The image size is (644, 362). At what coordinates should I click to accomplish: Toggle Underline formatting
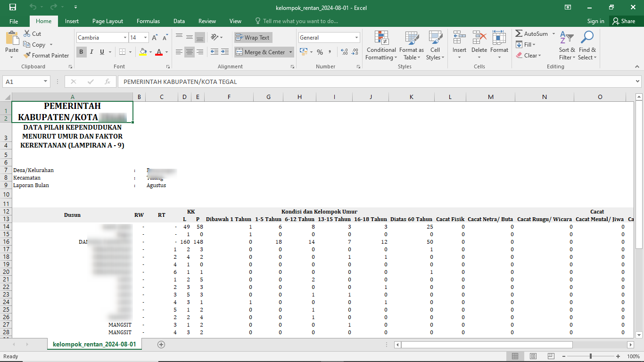coord(102,52)
